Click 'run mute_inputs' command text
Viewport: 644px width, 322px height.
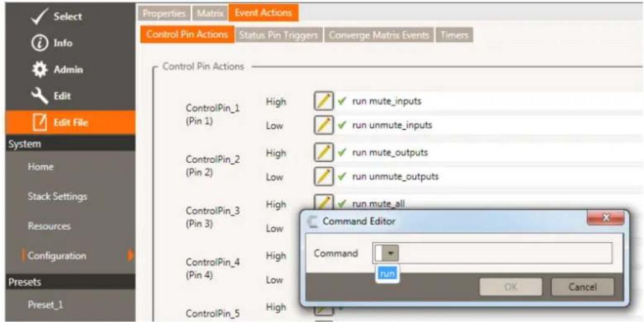coord(386,101)
